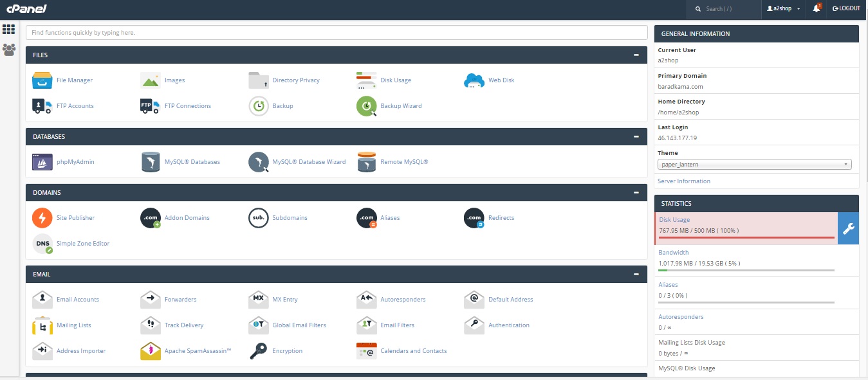The image size is (868, 380).
Task: Open the Redirects icon
Action: [x=474, y=218]
